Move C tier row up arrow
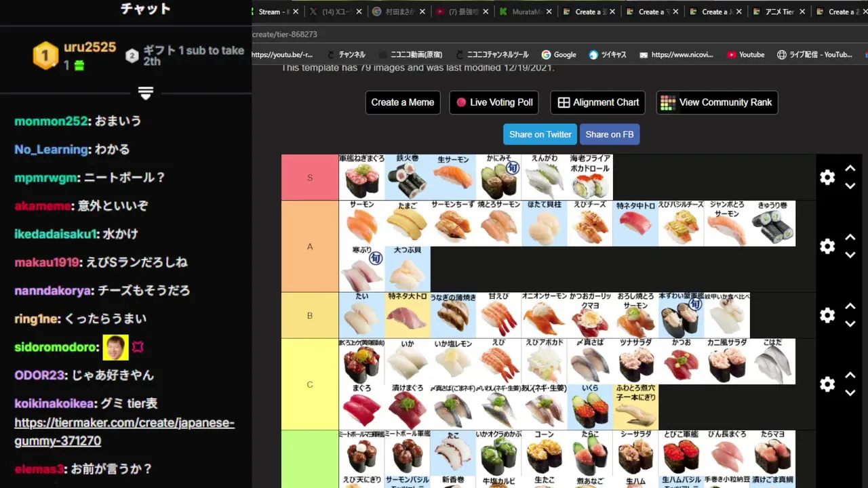 [x=850, y=375]
